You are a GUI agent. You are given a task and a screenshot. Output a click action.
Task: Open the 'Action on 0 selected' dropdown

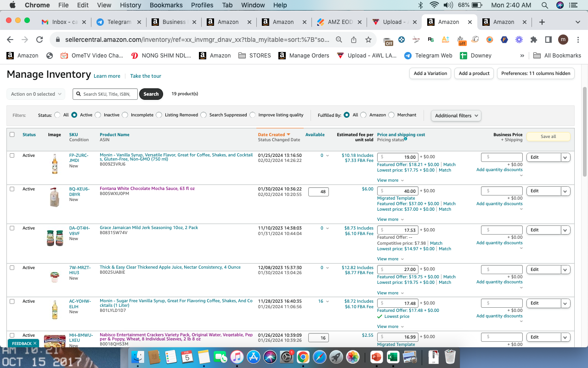point(36,94)
